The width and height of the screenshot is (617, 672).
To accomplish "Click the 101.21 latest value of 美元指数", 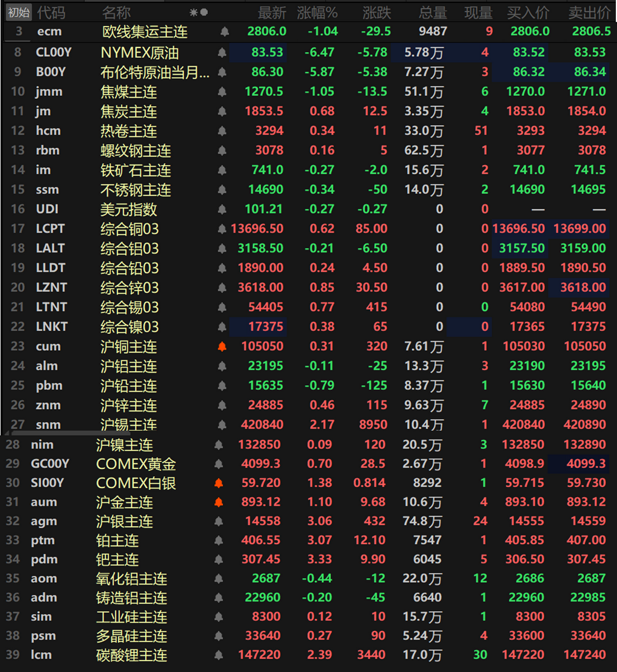I will [x=263, y=209].
